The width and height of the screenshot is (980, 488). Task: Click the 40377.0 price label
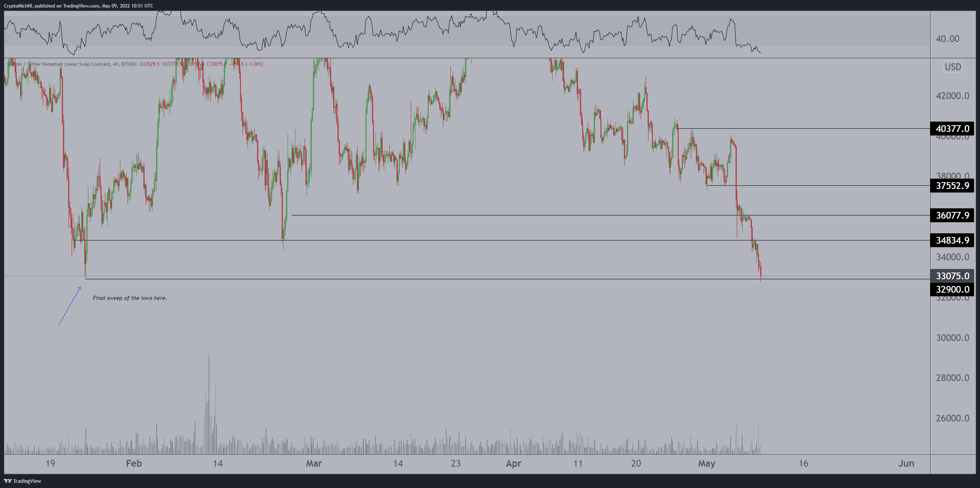[952, 129]
